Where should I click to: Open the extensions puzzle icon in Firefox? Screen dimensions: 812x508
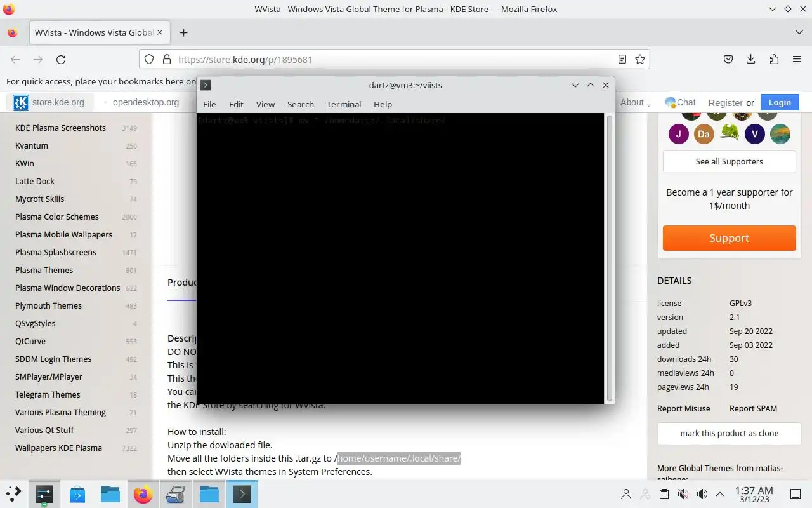(x=774, y=59)
